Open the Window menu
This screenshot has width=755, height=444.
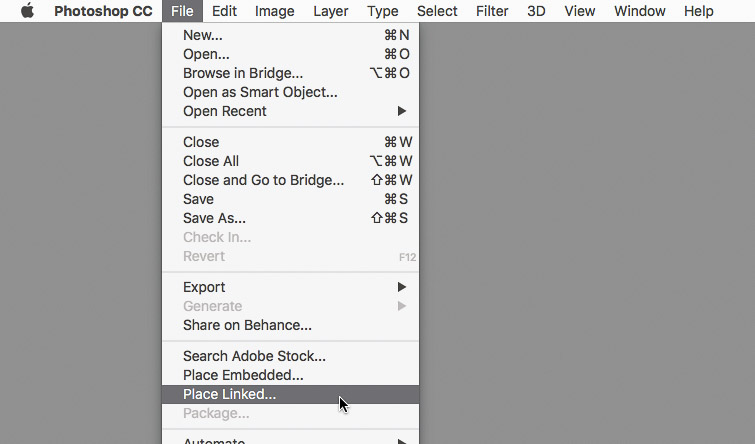point(639,11)
